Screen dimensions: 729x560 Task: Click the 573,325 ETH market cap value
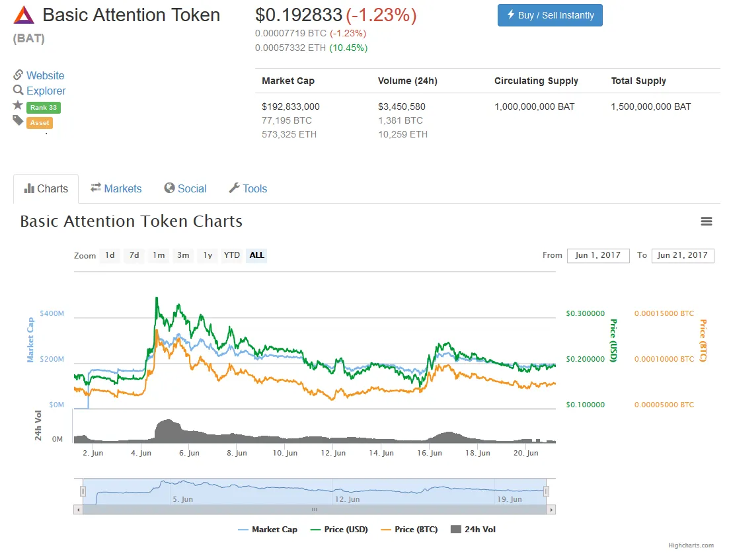pyautogui.click(x=289, y=134)
